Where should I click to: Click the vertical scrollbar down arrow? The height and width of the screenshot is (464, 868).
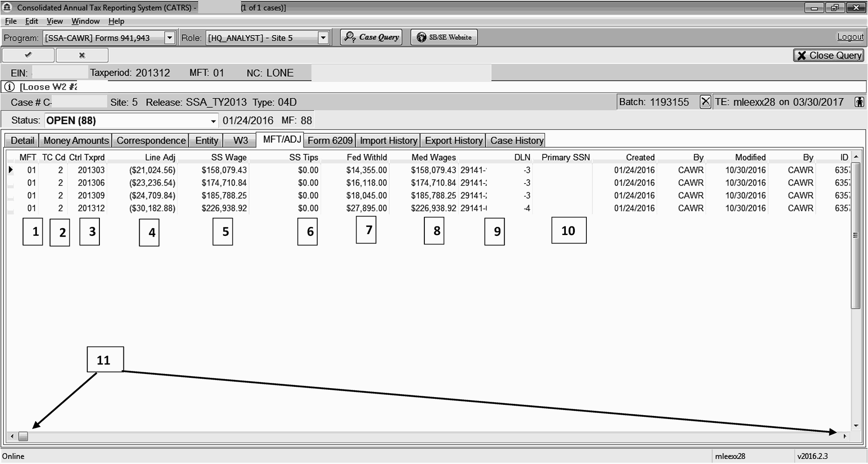point(856,426)
